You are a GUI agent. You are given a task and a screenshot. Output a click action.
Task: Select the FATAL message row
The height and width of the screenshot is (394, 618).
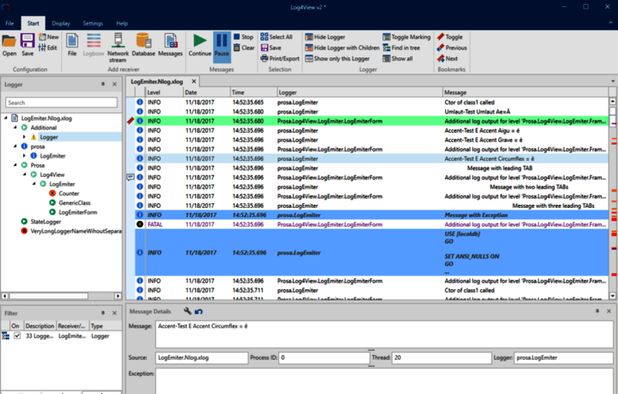pyautogui.click(x=371, y=224)
